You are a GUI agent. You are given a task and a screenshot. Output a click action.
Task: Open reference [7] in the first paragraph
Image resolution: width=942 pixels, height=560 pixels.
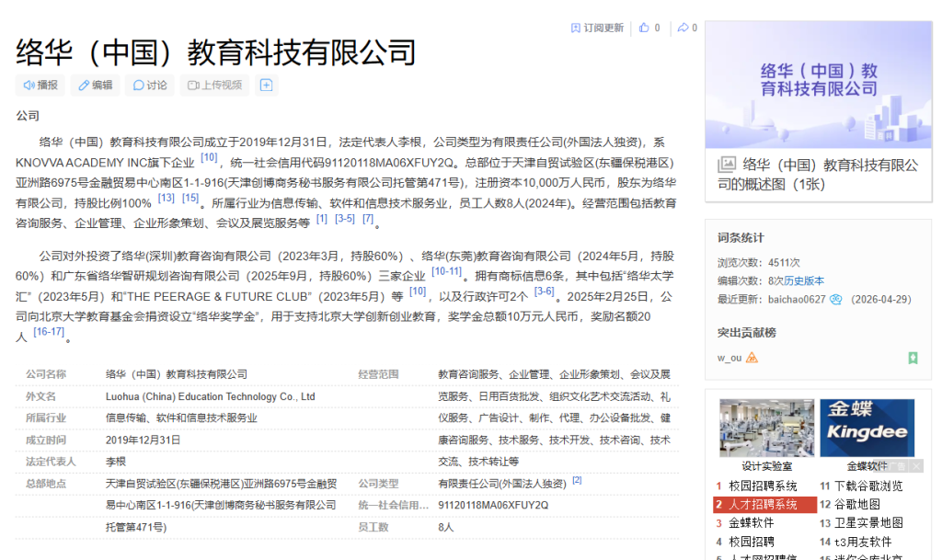tap(368, 219)
